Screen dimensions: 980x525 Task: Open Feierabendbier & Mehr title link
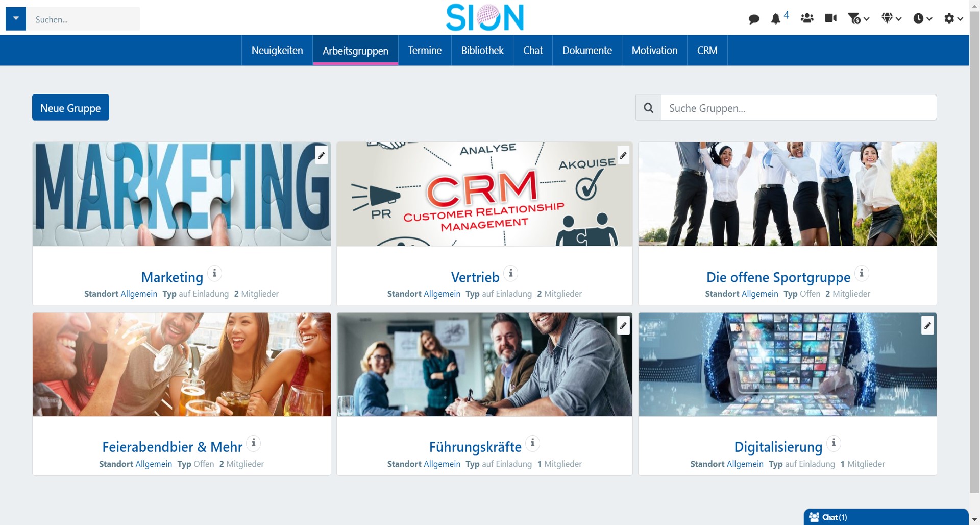(x=173, y=447)
